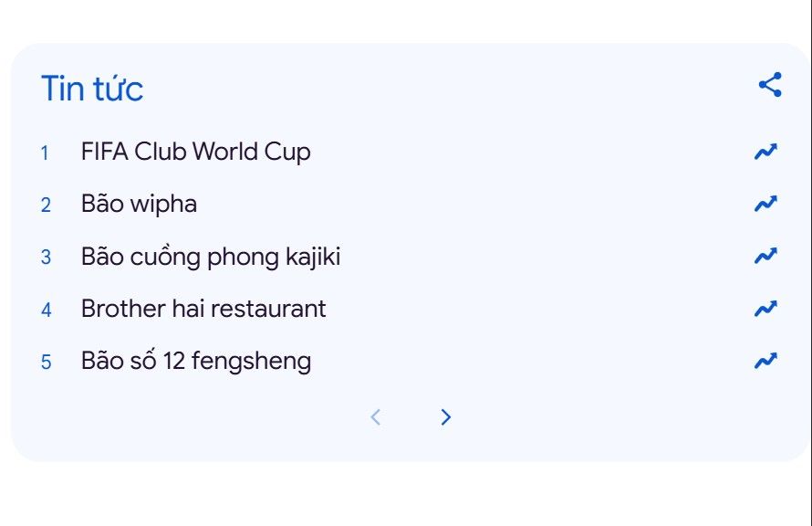Click trending icon for Bão cuồng phong kajiki
The height and width of the screenshot is (526, 812).
765,257
